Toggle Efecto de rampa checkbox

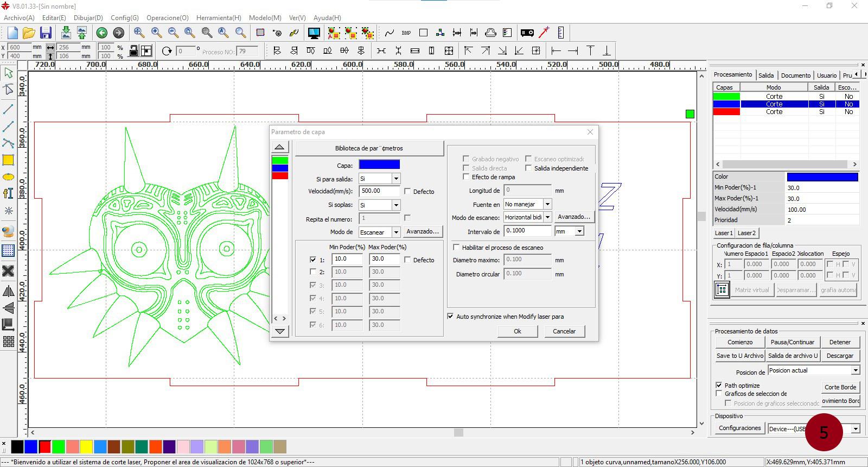pyautogui.click(x=465, y=176)
